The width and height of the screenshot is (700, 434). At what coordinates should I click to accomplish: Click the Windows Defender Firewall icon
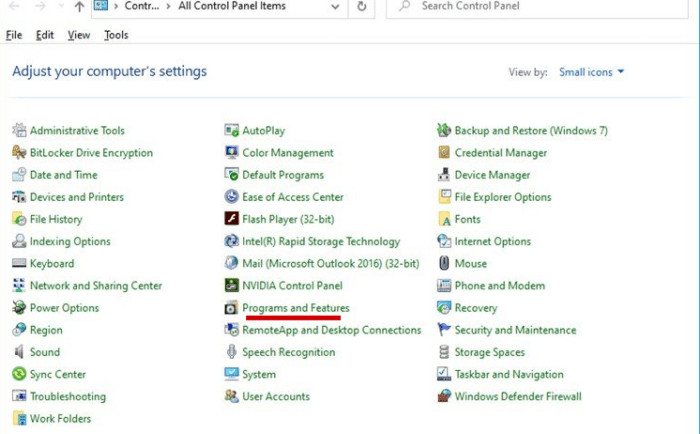[x=444, y=396]
